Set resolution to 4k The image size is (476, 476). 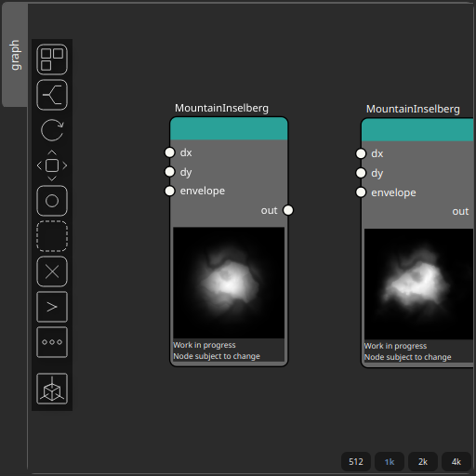(456, 462)
